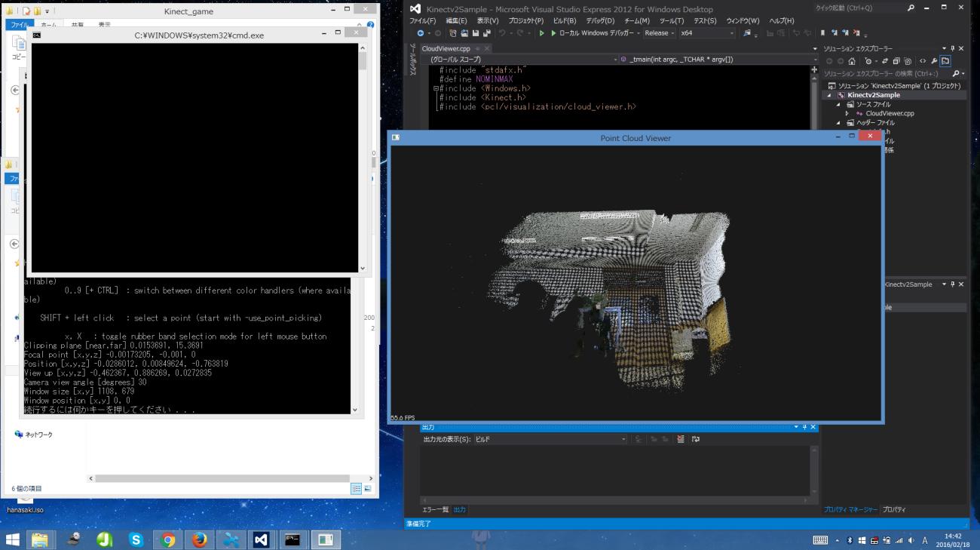Click view code icon in Solution Explorer
Viewport: 980px width, 550px height.
tap(923, 61)
